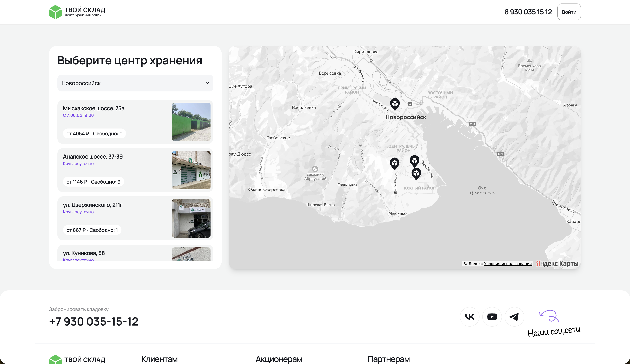Screen dimensions: 630x364
Task: Click the Глебовское label on the map
Action: (x=278, y=138)
